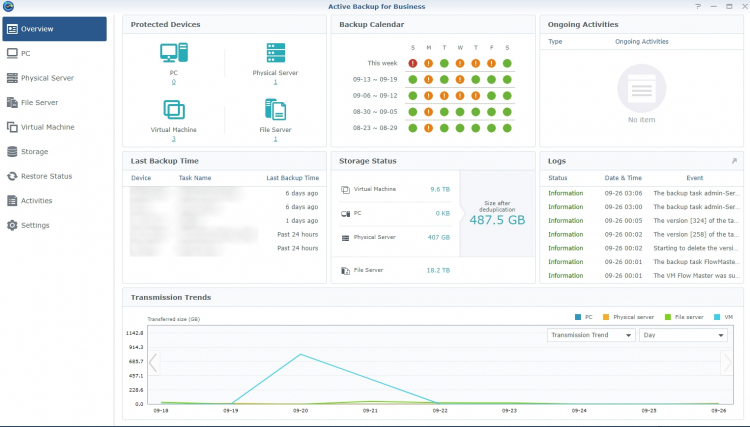Click Type column header in Ongoing Activities
The width and height of the screenshot is (750, 427).
pos(555,42)
